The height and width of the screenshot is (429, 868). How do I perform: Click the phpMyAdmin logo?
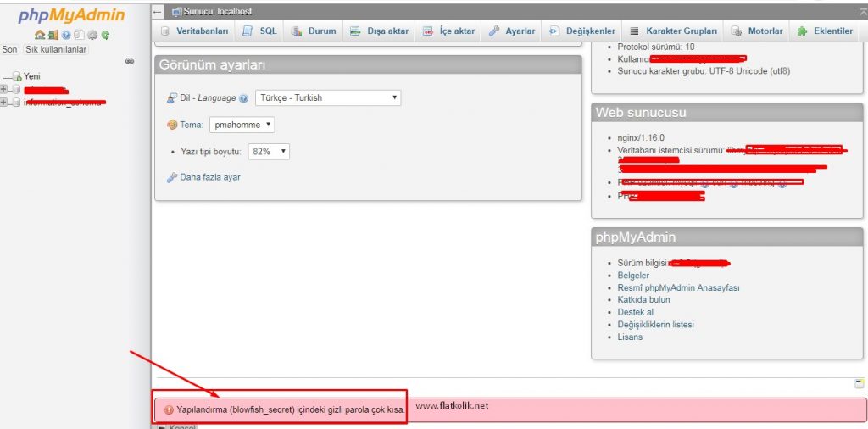72,15
